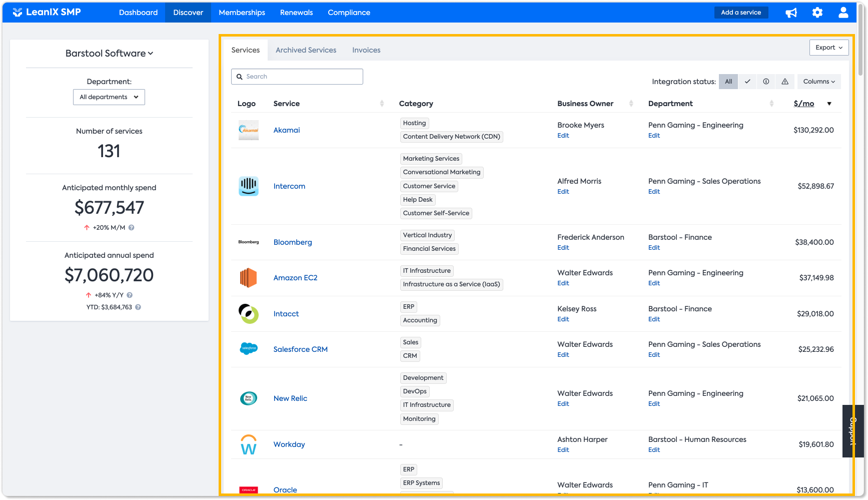Click the Conversational Marketing category tag

point(442,172)
